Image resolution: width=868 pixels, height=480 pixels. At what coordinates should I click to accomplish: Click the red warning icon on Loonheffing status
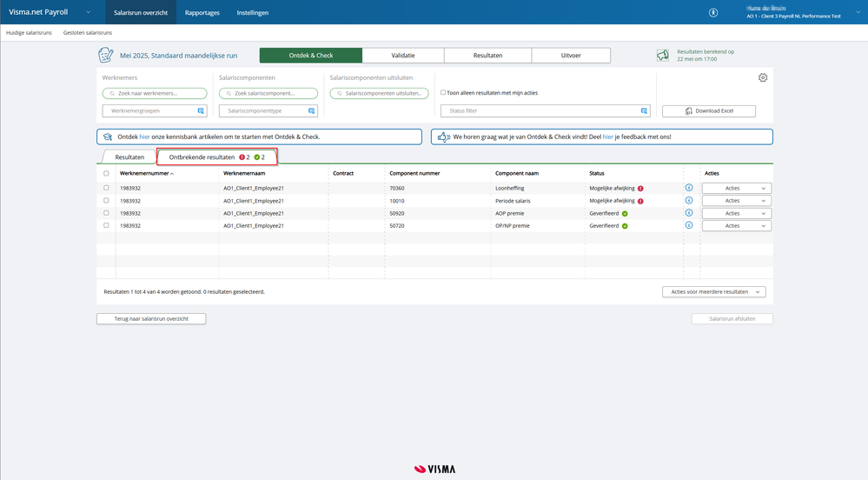point(640,189)
